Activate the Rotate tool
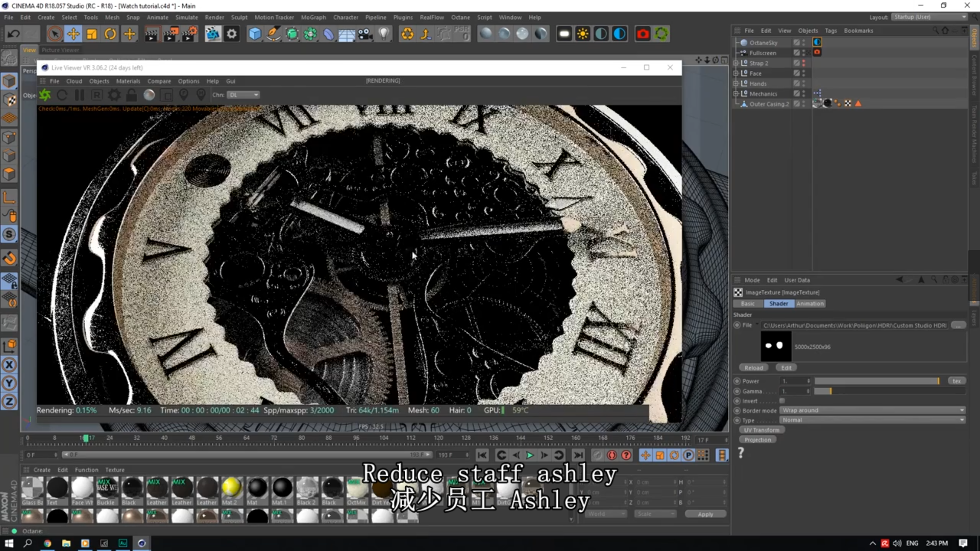This screenshot has width=980, height=551. click(x=110, y=34)
